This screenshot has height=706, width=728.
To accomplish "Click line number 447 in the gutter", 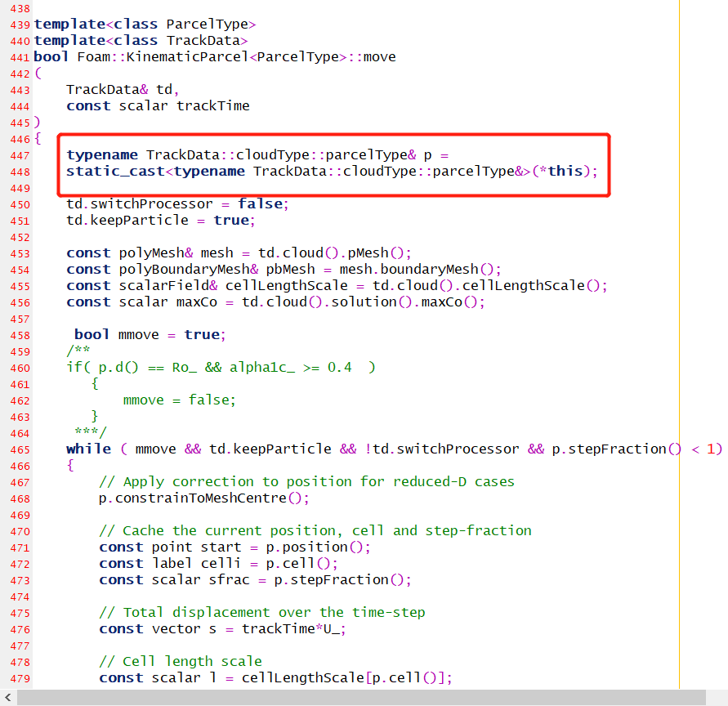I will click(x=19, y=155).
